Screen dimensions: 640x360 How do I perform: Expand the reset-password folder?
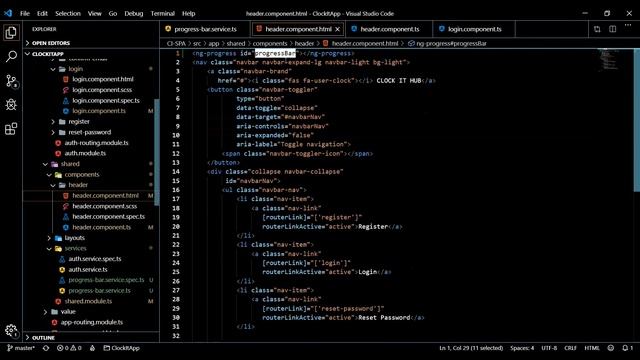click(x=89, y=132)
